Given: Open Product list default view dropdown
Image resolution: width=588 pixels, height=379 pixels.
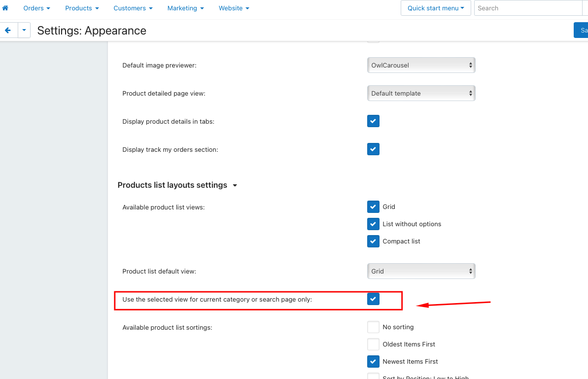Looking at the screenshot, I should point(421,271).
